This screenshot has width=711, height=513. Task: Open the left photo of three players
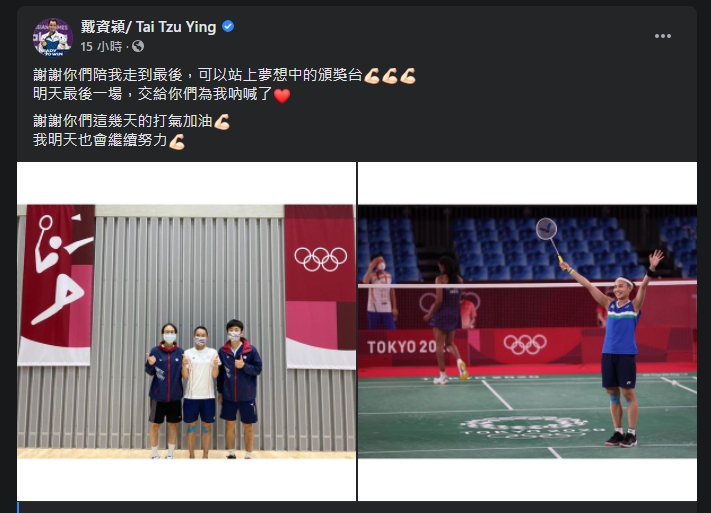click(186, 332)
